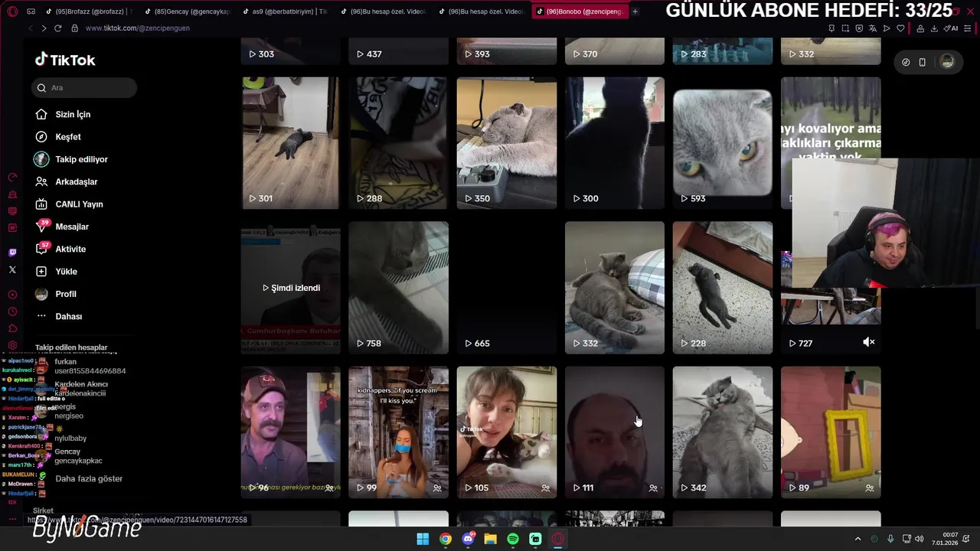Open Yükle upload in the sidebar

pyautogui.click(x=66, y=272)
